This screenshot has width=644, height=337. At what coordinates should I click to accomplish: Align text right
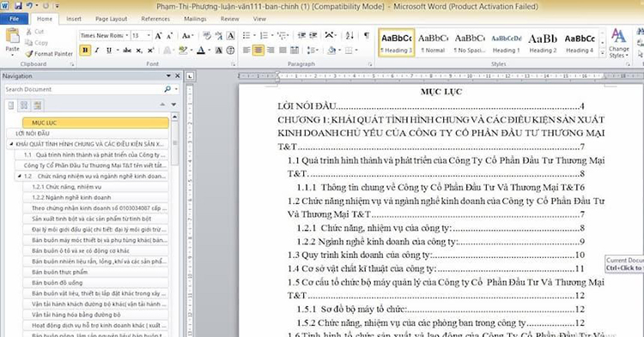270,51
